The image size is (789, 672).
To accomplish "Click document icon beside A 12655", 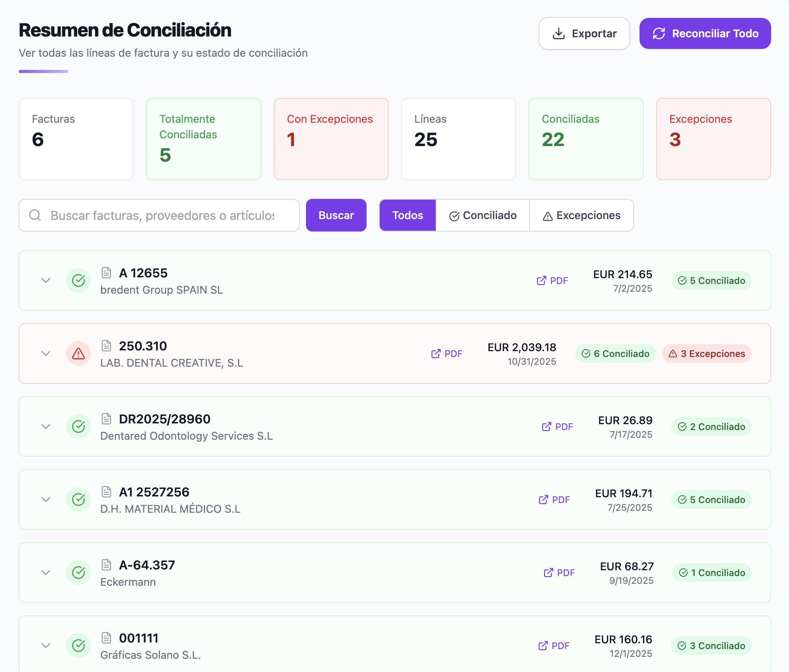I will (x=106, y=273).
